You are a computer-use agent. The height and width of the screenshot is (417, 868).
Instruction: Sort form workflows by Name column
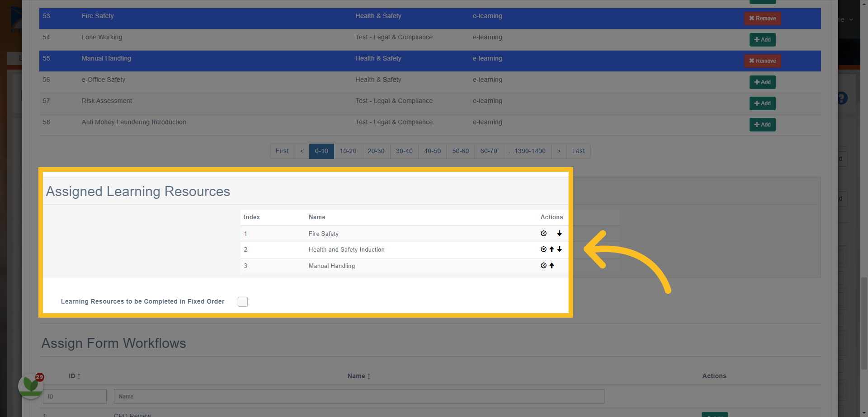(x=359, y=376)
